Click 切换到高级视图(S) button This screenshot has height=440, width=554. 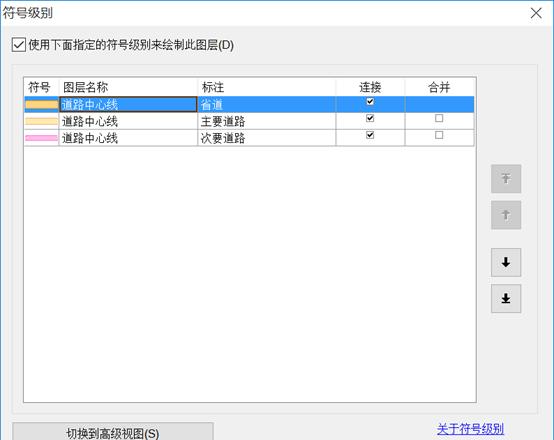coord(113,432)
